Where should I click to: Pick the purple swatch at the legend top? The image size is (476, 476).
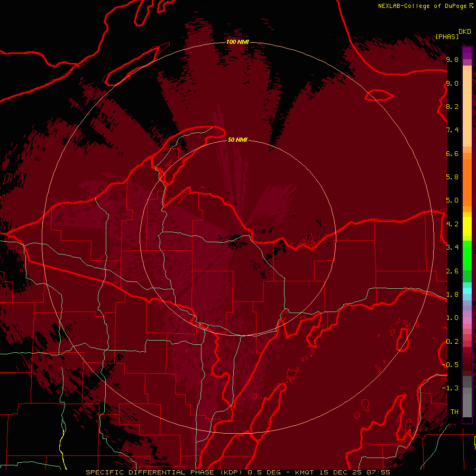pyautogui.click(x=467, y=53)
